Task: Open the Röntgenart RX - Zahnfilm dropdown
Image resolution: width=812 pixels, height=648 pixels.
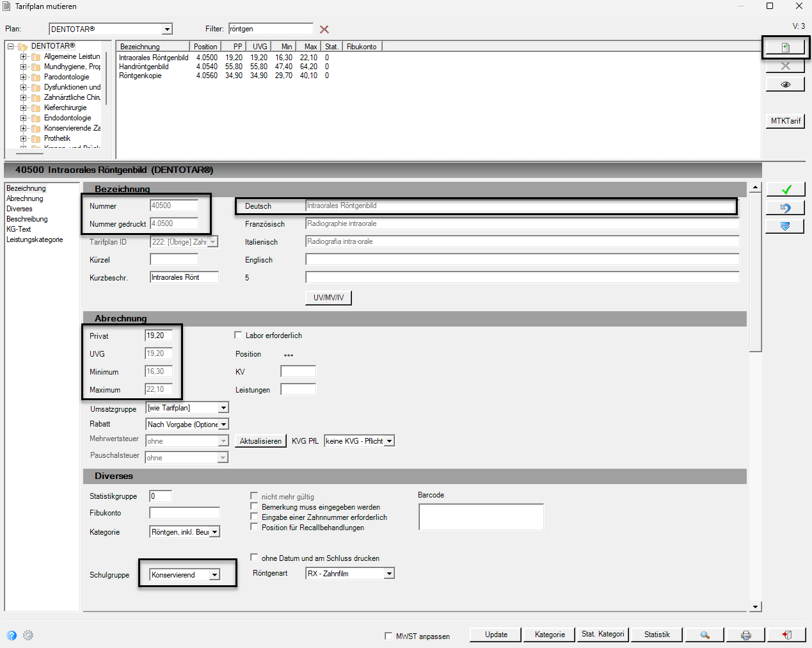Action: click(x=389, y=574)
